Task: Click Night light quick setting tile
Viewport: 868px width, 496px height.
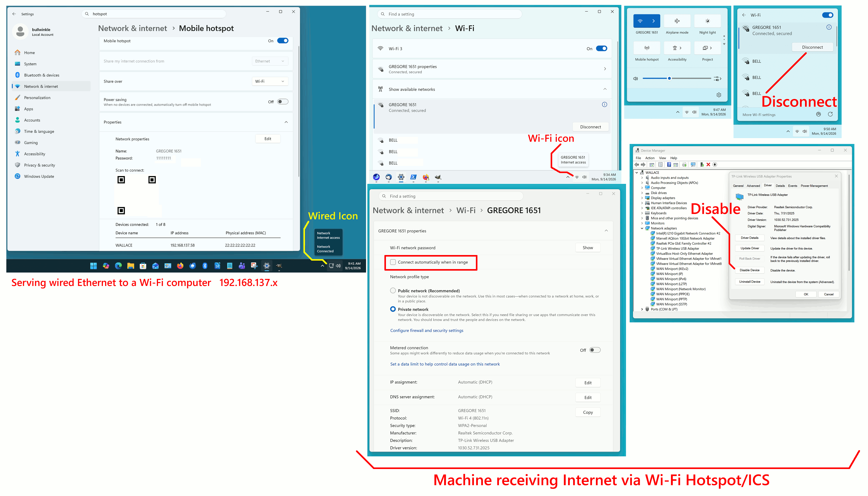Action: pyautogui.click(x=707, y=21)
